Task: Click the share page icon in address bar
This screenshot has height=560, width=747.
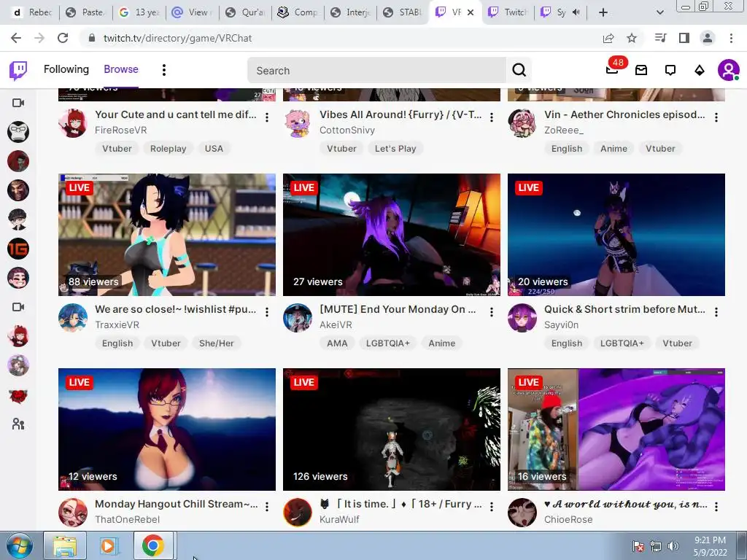Action: click(x=608, y=38)
